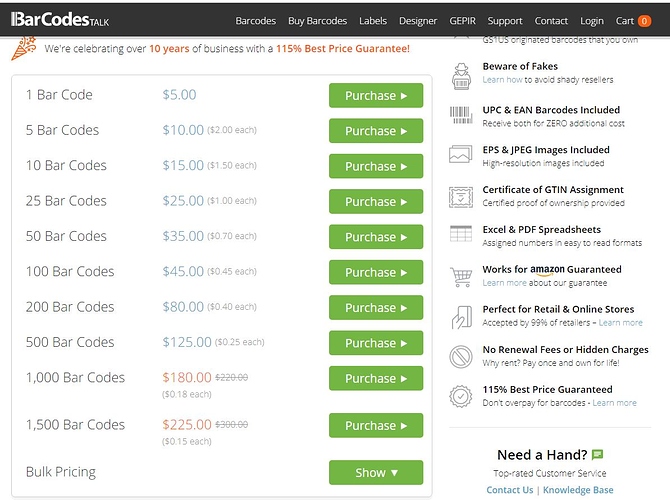Screen dimensions: 670x500
Task: Open the Barcodes menu item
Action: (x=256, y=21)
